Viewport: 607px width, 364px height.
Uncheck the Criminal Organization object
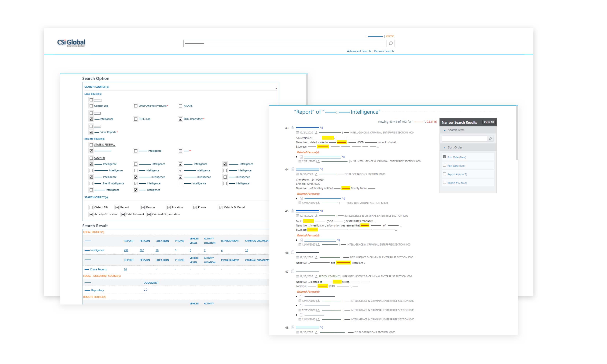[x=149, y=214]
